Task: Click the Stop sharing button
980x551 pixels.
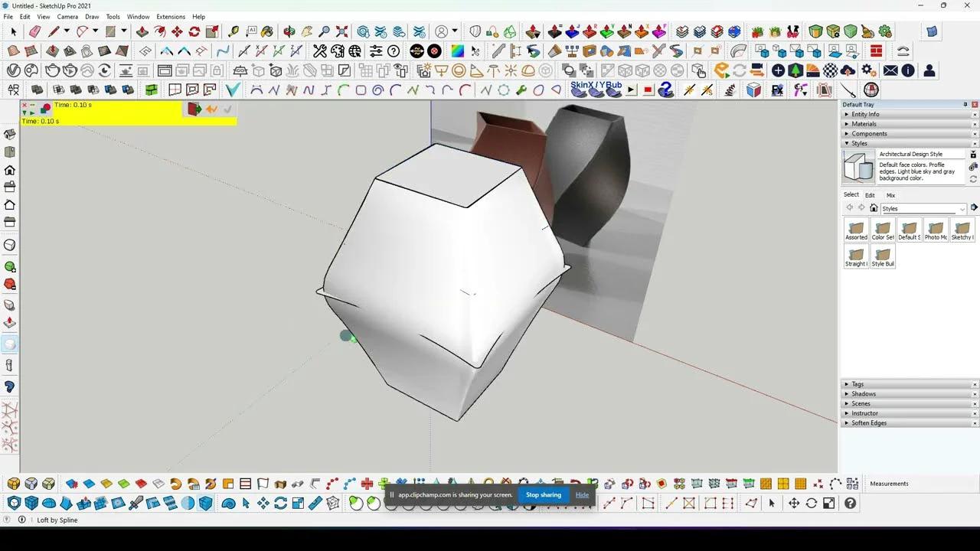Action: [x=544, y=494]
